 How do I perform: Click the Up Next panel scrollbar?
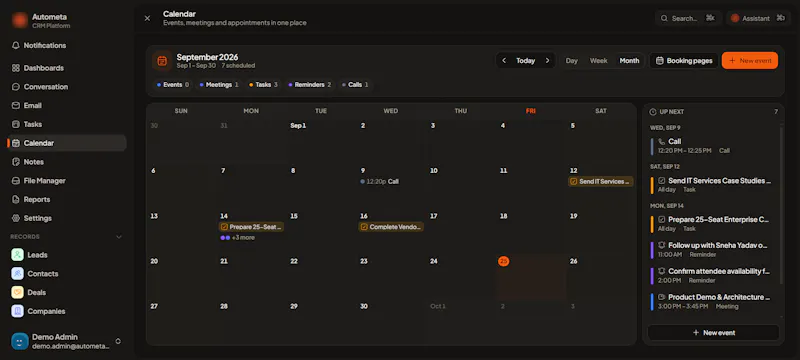pos(781,204)
